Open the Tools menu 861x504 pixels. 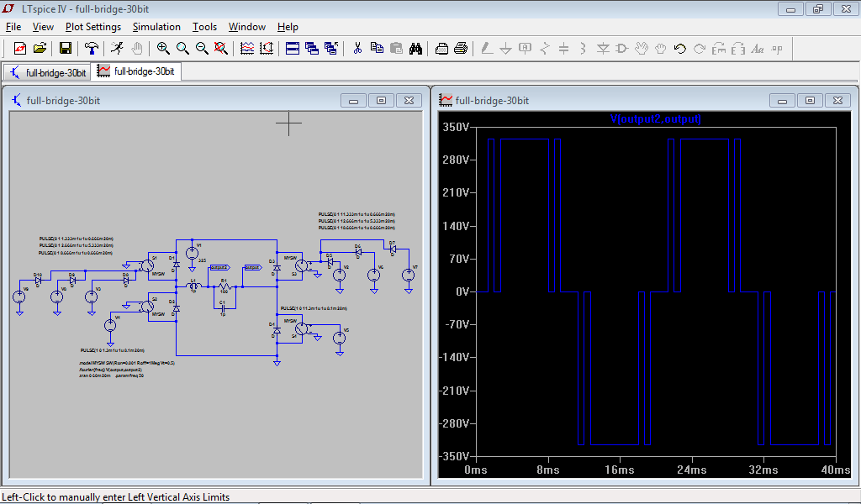(205, 27)
